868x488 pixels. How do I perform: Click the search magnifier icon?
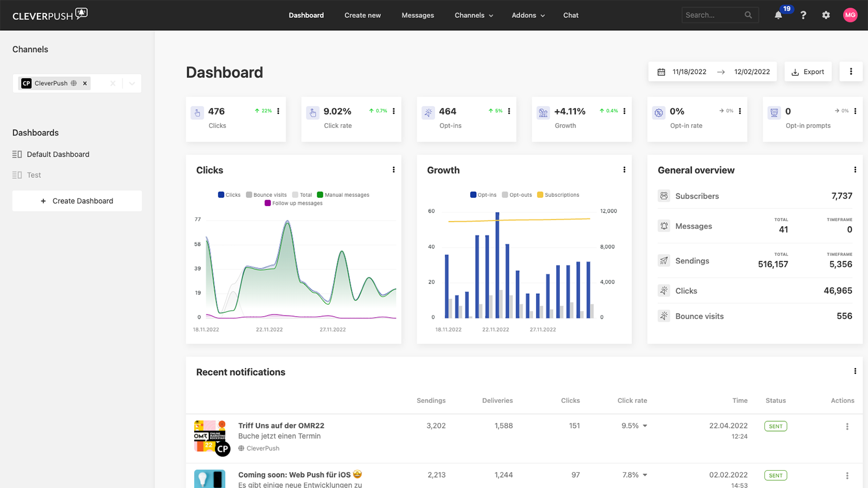749,15
